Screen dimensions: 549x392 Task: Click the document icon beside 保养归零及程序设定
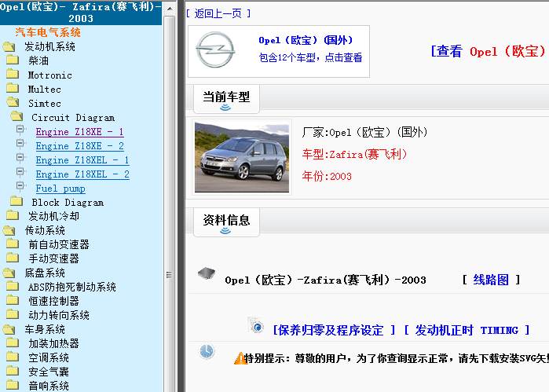tap(256, 325)
